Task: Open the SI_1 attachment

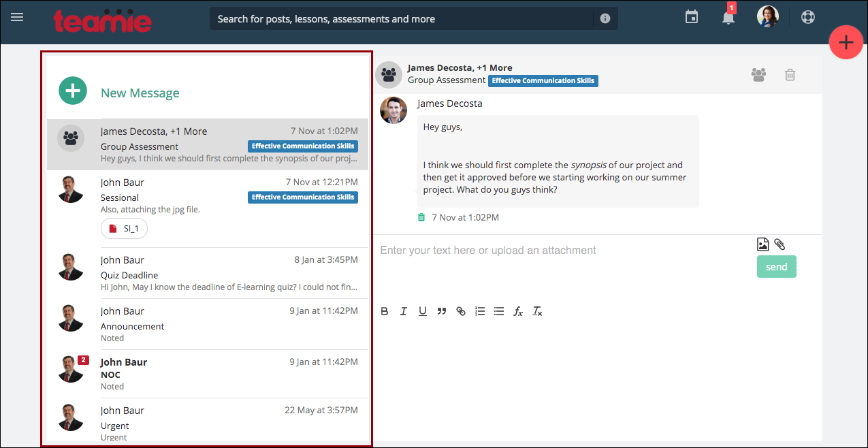Action: pos(124,229)
